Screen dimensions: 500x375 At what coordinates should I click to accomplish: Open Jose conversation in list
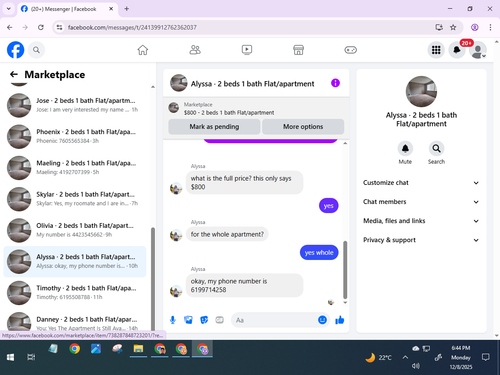point(75,105)
